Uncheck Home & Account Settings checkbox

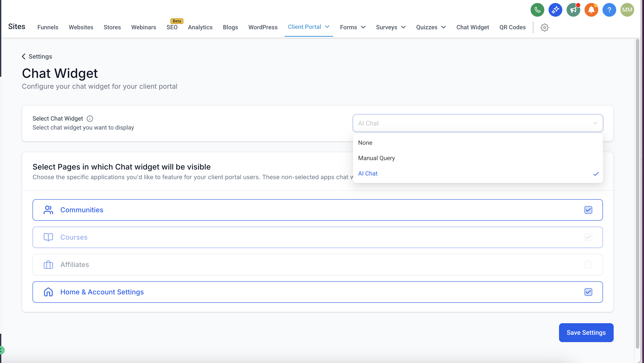[x=588, y=292]
